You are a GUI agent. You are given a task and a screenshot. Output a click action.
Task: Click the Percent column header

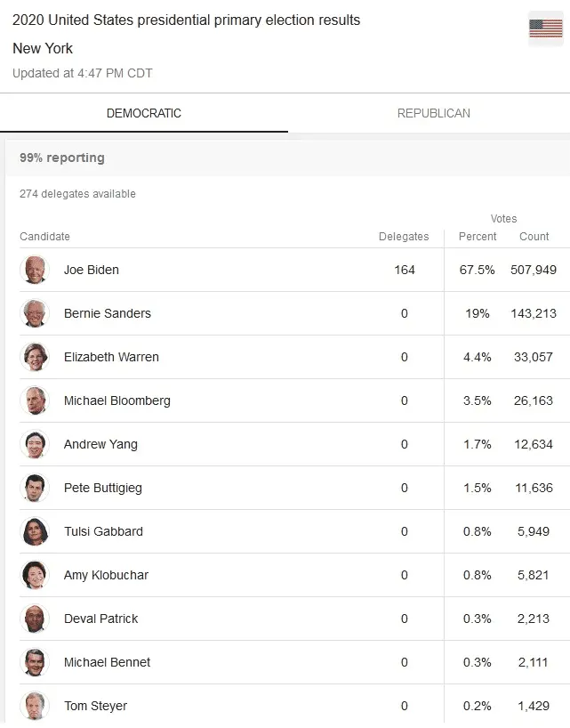[478, 237]
